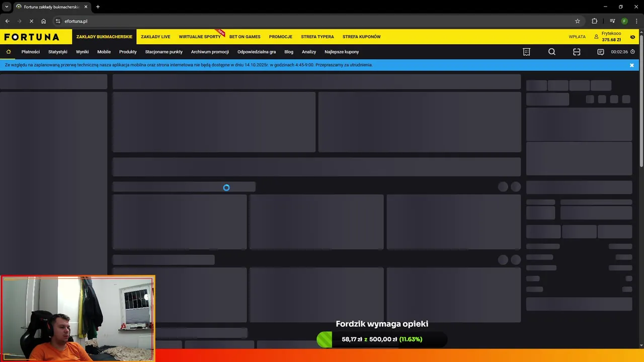Open the Mobile link
644x362 pixels.
(104, 52)
